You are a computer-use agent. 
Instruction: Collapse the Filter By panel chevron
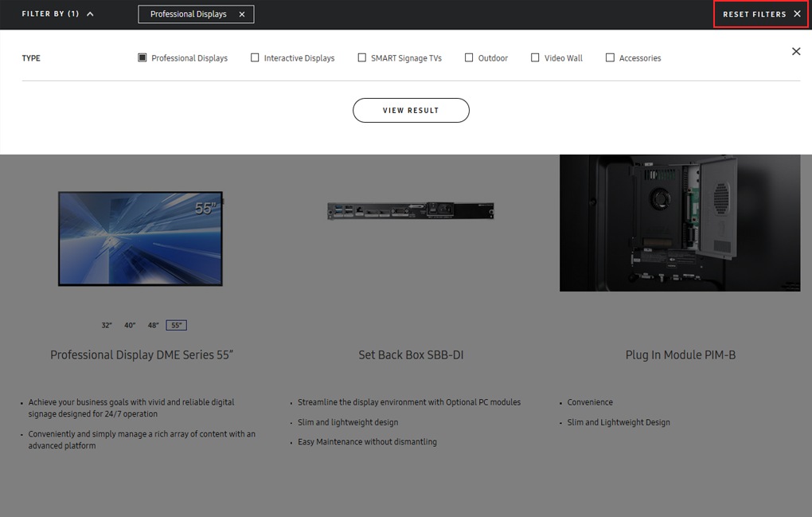click(x=90, y=14)
